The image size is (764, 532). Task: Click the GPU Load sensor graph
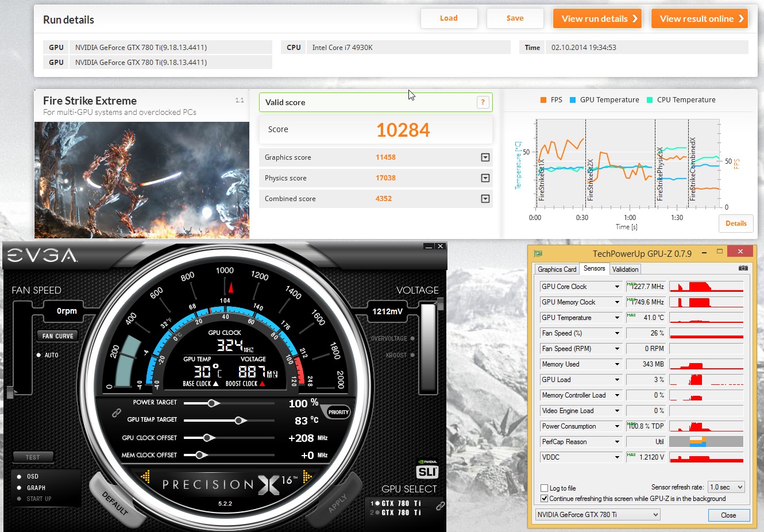coord(707,380)
